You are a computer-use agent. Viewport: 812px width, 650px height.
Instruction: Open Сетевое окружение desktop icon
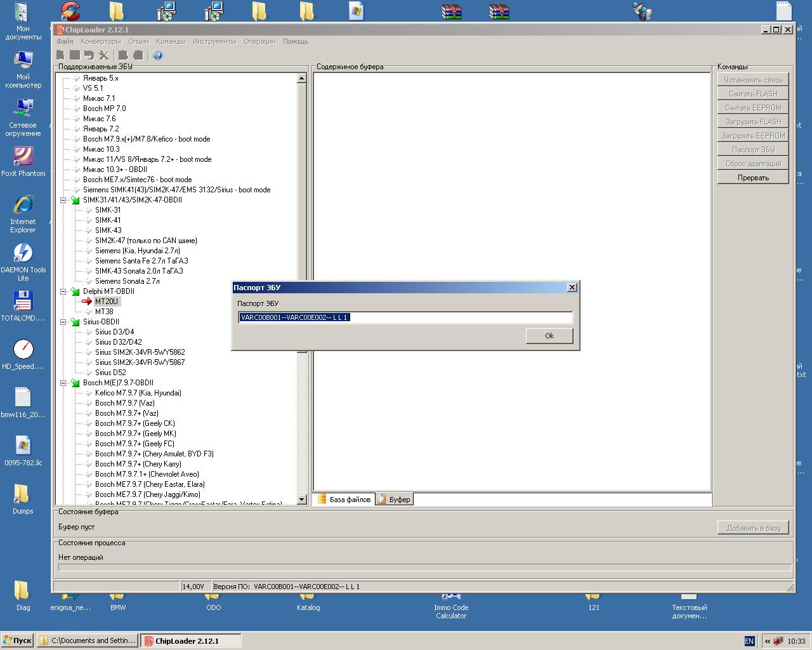[x=23, y=117]
